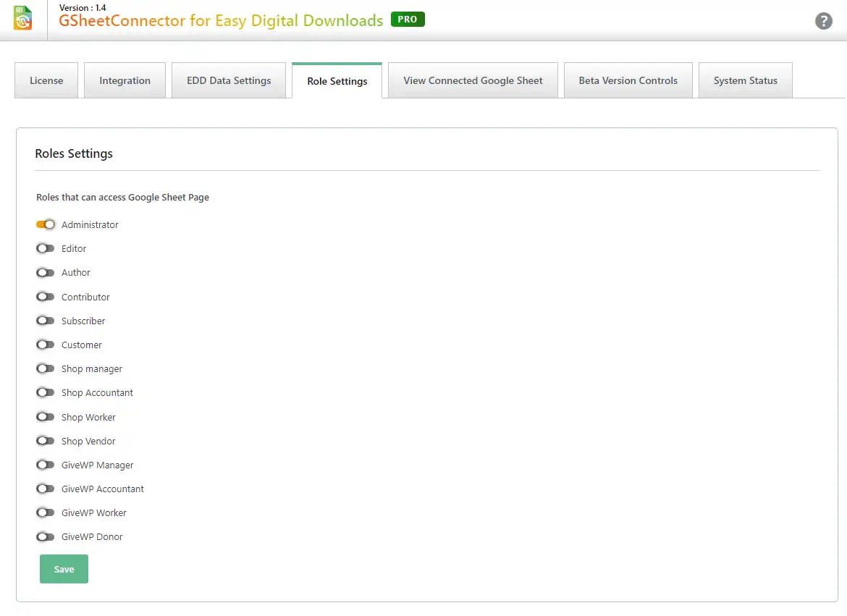Save the role settings
Screen dimensions: 847x616
(64, 569)
